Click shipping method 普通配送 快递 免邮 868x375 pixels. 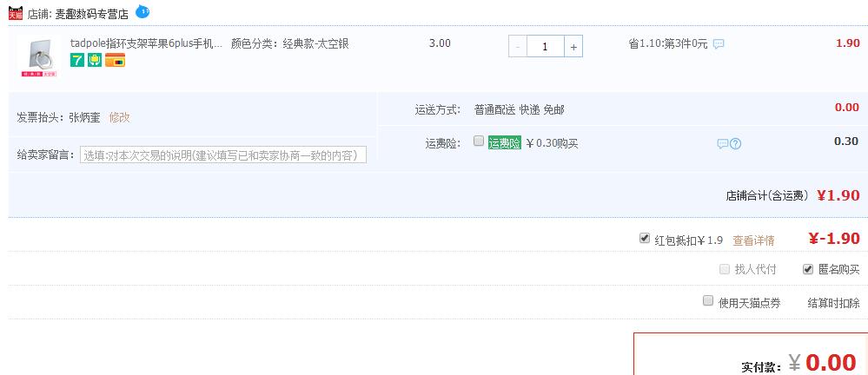click(520, 110)
